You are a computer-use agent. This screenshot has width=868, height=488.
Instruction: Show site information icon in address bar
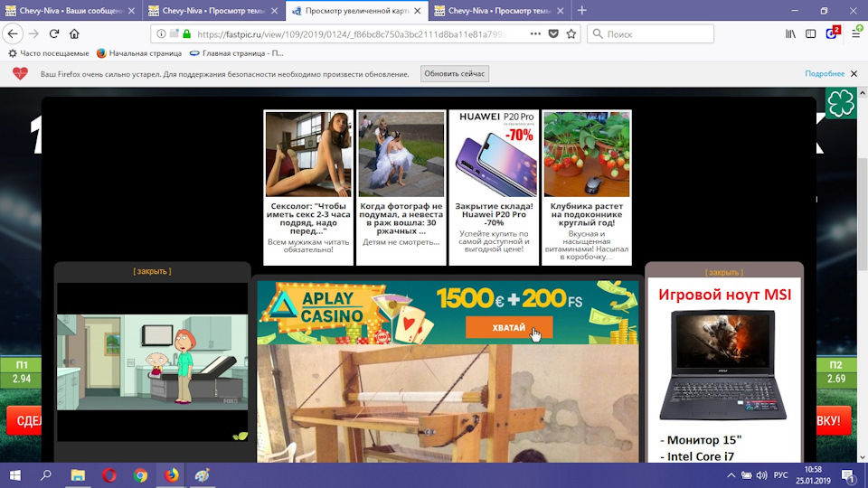click(x=161, y=33)
